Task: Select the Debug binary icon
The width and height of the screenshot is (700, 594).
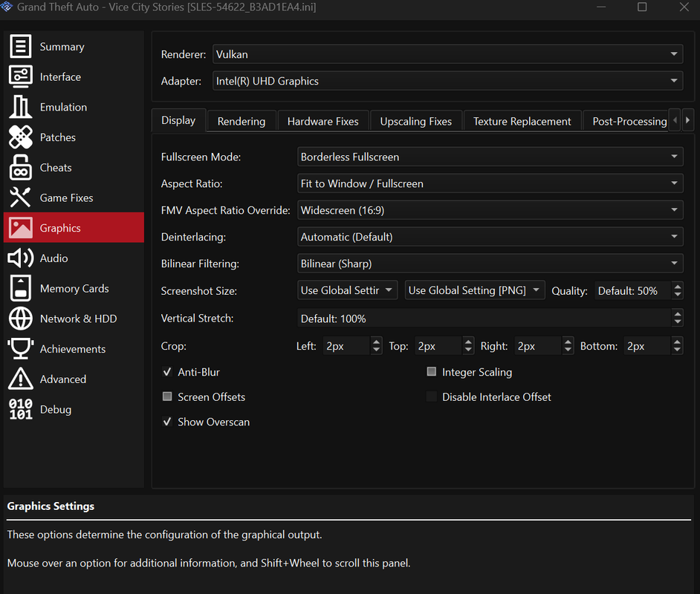Action: [x=21, y=409]
